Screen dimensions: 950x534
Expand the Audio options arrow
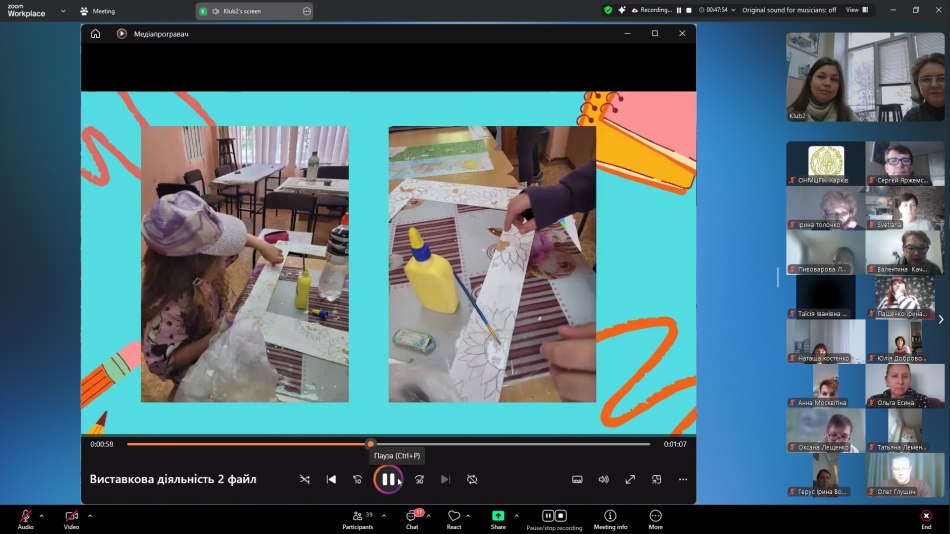[x=41, y=516]
